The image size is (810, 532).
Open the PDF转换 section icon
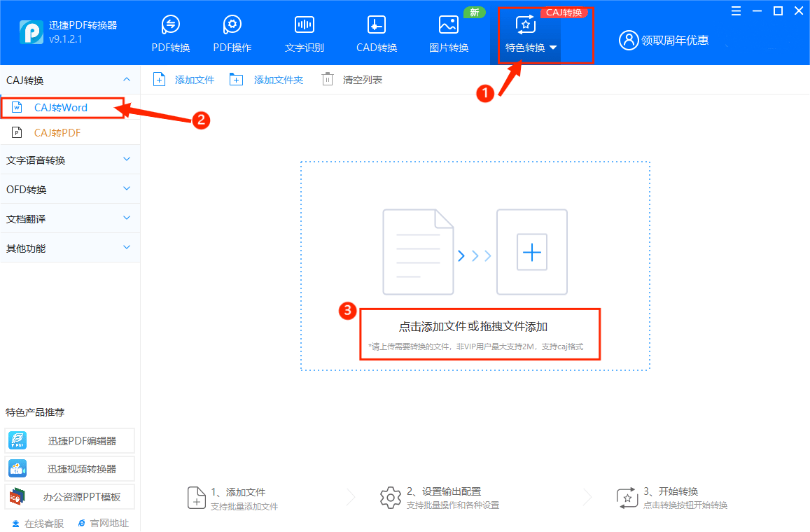[171, 24]
